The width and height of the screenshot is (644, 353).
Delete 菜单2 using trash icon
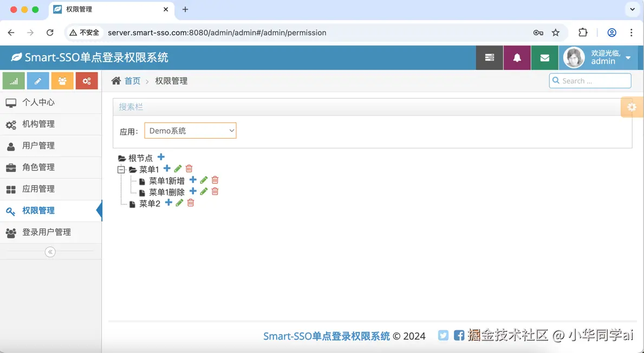pyautogui.click(x=191, y=203)
